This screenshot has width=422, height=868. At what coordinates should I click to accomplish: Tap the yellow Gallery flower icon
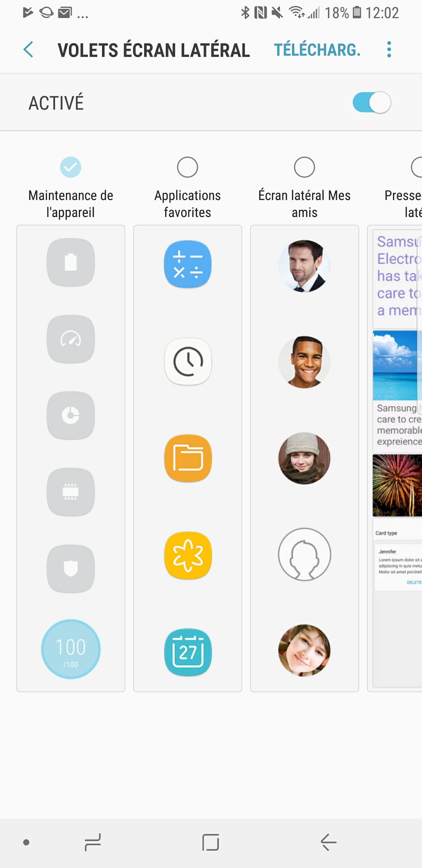[x=188, y=555]
